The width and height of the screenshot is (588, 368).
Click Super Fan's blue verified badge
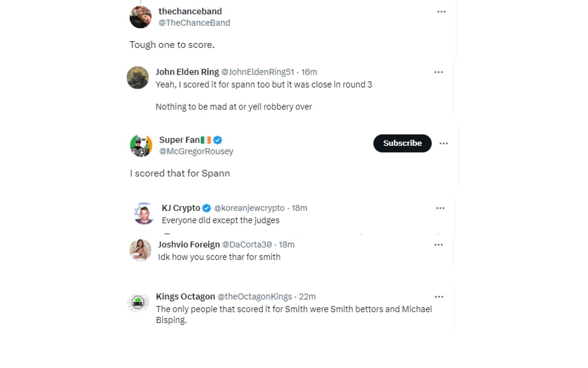pos(217,140)
